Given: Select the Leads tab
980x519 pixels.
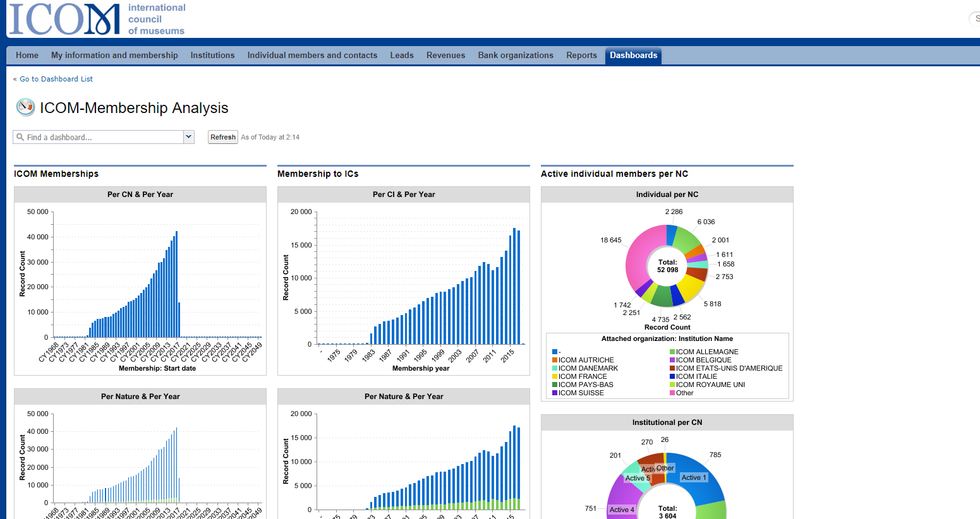Looking at the screenshot, I should click(402, 56).
